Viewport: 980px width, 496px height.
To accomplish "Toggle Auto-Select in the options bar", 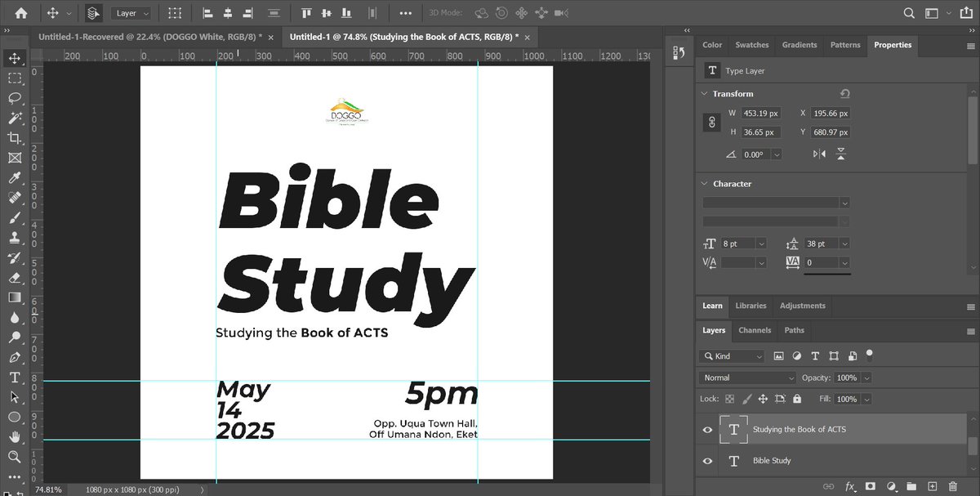I will coord(93,13).
